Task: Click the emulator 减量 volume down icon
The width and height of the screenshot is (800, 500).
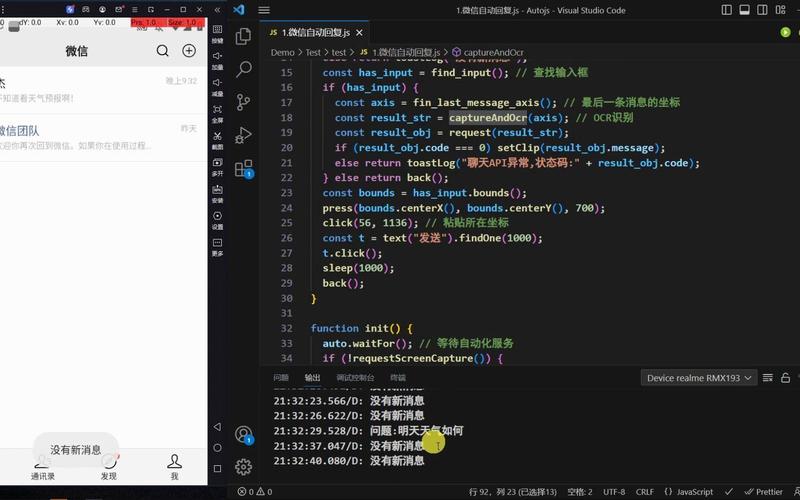Action: tap(217, 87)
